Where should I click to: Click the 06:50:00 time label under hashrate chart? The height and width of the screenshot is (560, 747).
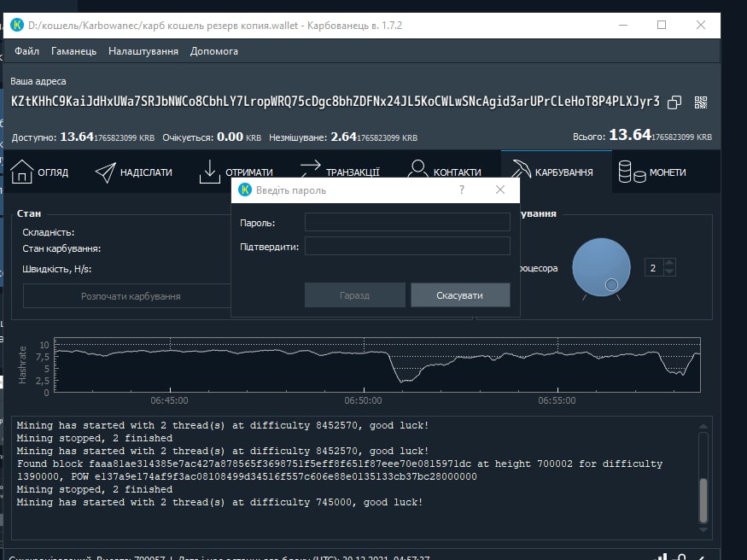(363, 400)
